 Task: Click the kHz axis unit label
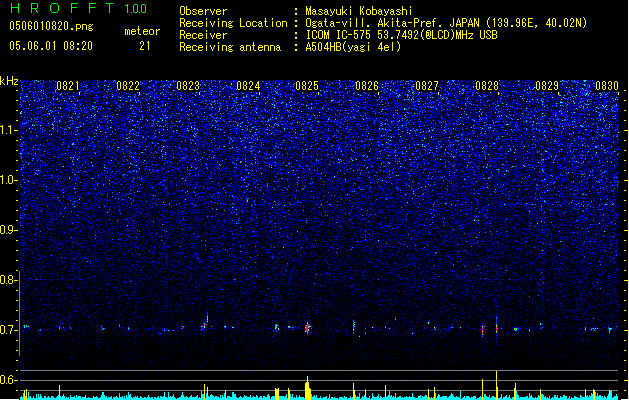pos(9,81)
